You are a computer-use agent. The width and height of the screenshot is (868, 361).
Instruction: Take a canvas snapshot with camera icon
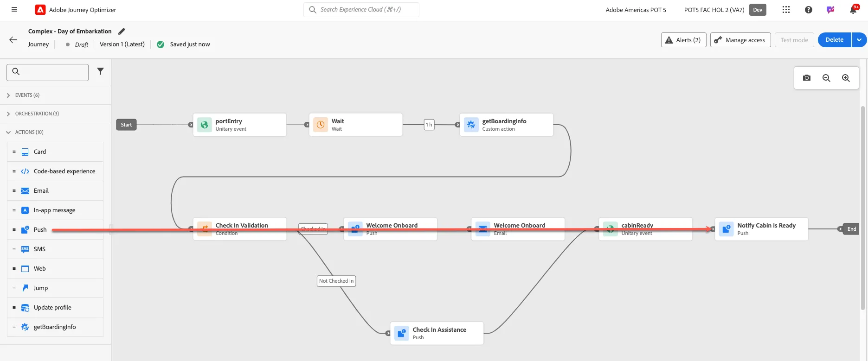[807, 78]
